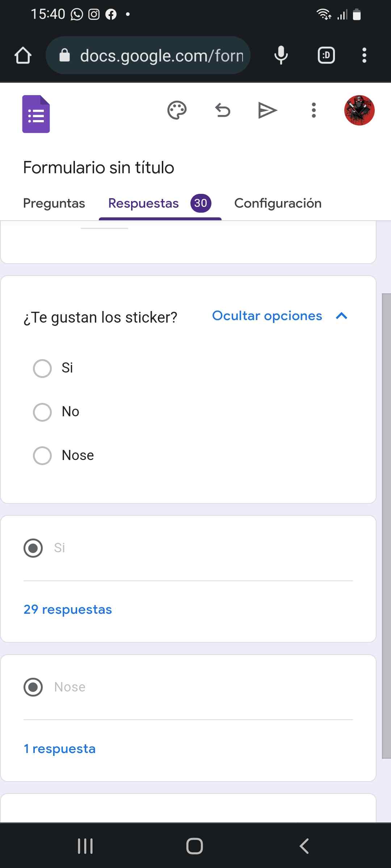Screen dimensions: 391x868
Task: Tap the browser home icon
Action: (x=23, y=56)
